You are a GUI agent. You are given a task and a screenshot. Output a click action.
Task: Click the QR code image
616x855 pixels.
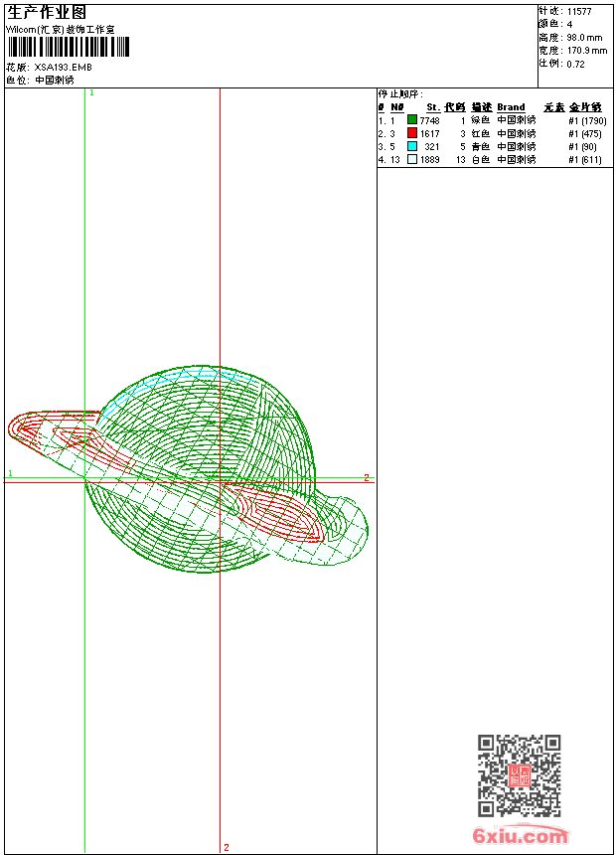click(520, 775)
